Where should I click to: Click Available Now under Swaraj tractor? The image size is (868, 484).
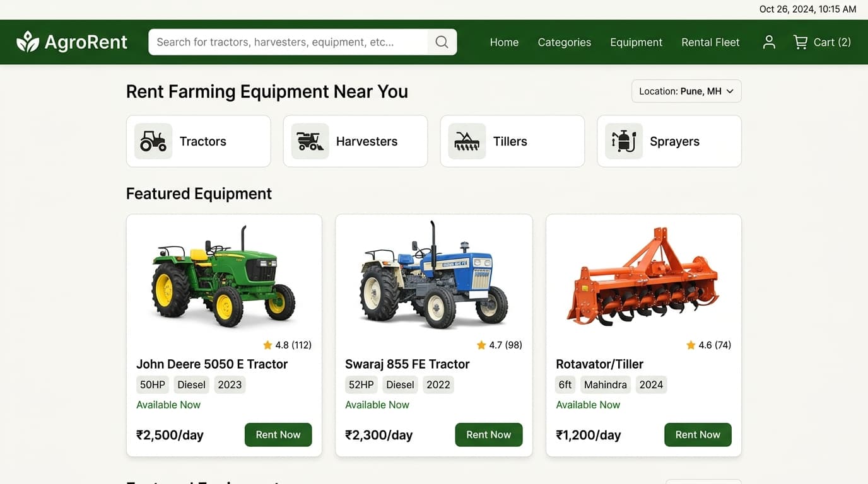377,405
